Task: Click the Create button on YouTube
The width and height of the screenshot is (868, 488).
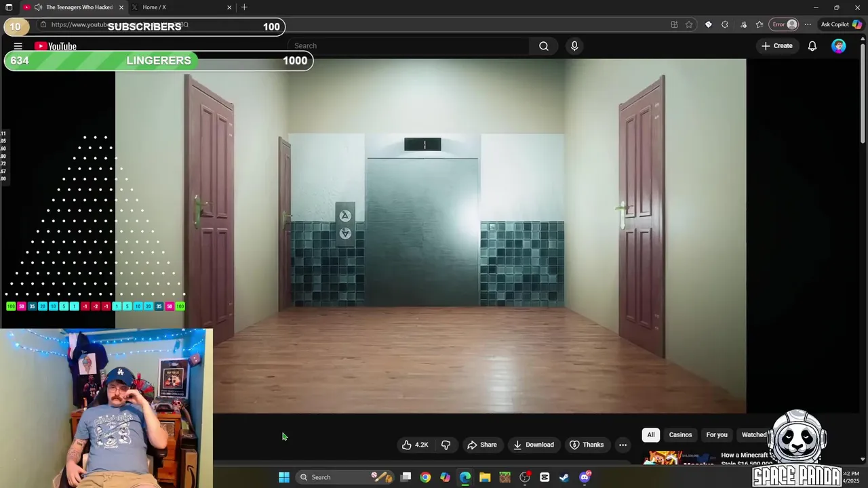Action: 776,46
